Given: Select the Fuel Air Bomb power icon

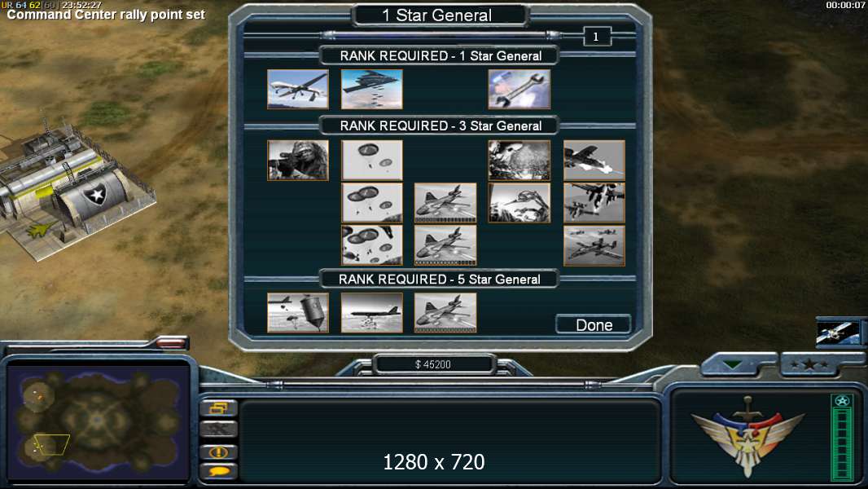Looking at the screenshot, I should point(298,313).
